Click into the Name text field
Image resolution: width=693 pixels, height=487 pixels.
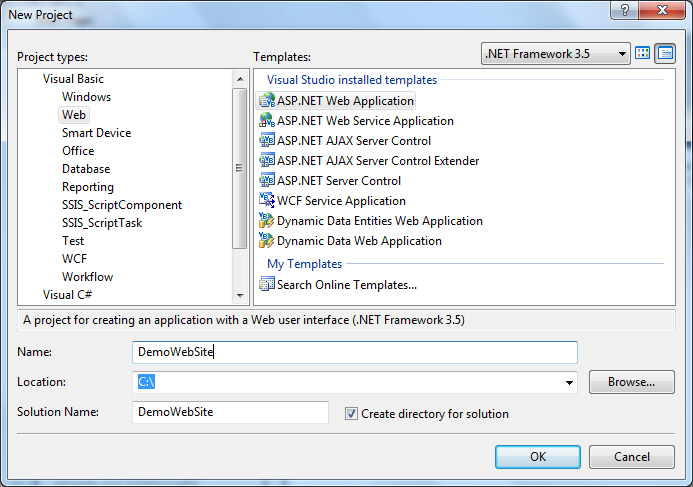tap(354, 352)
